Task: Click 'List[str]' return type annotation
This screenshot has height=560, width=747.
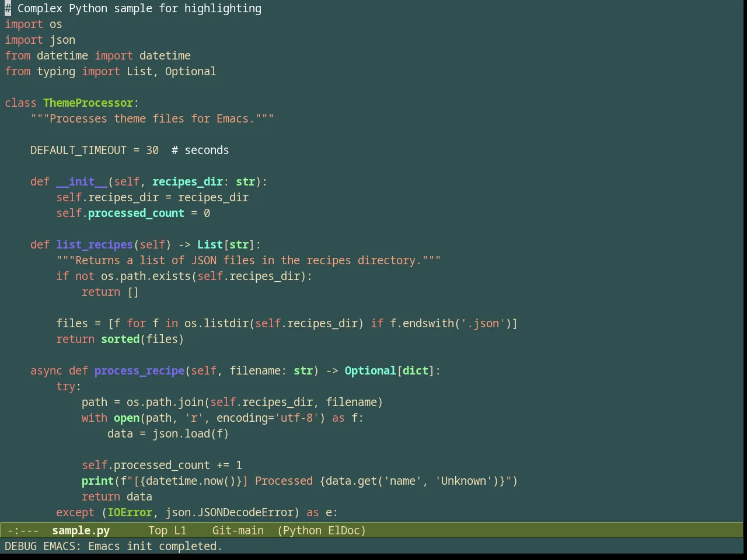Action: 226,244
